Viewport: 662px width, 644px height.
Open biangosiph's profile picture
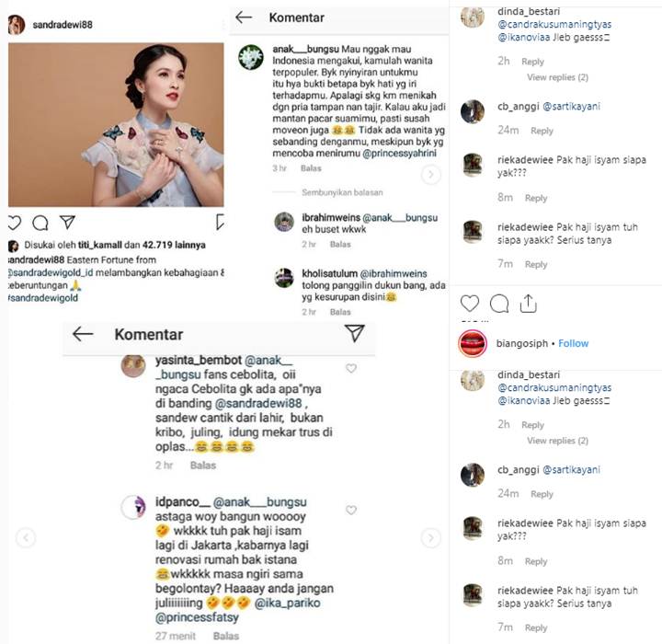click(x=473, y=343)
